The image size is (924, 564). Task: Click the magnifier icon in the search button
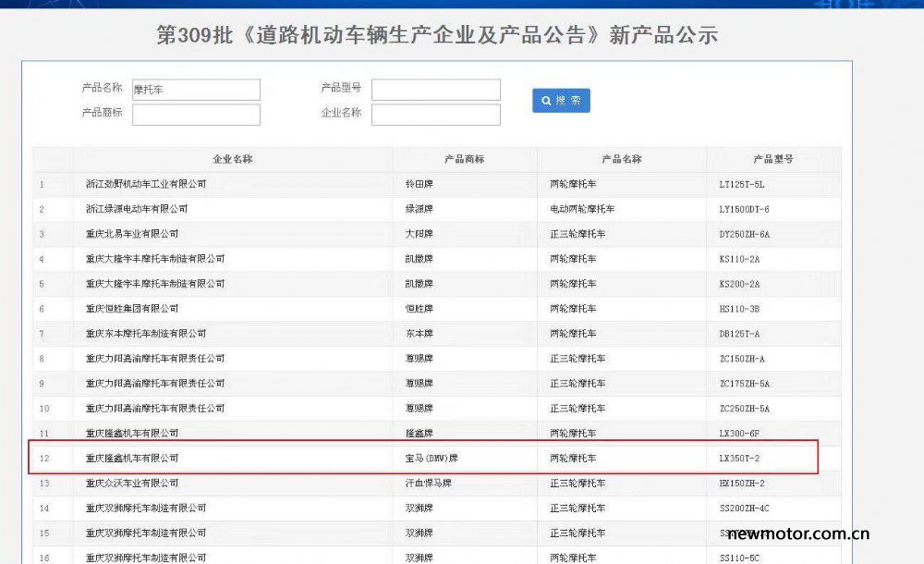click(546, 101)
